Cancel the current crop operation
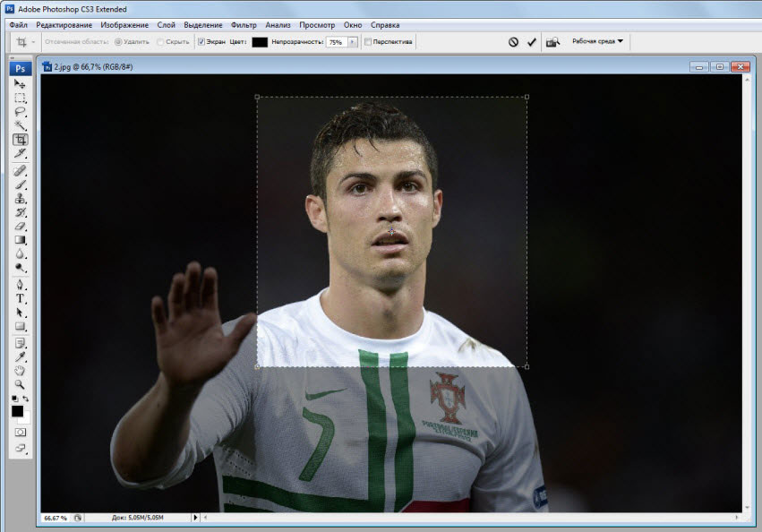Viewport: 762px width, 532px height. click(513, 42)
